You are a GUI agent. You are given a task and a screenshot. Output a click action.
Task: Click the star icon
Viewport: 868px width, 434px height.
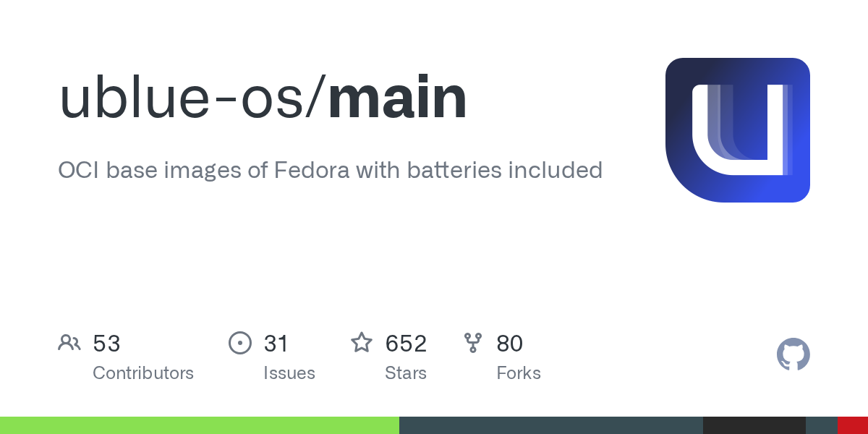coord(361,343)
